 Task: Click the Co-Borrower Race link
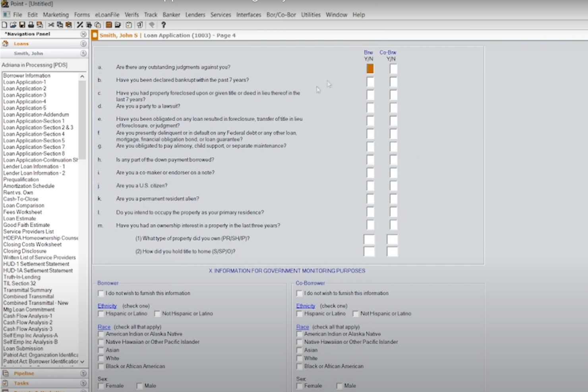[302, 327]
